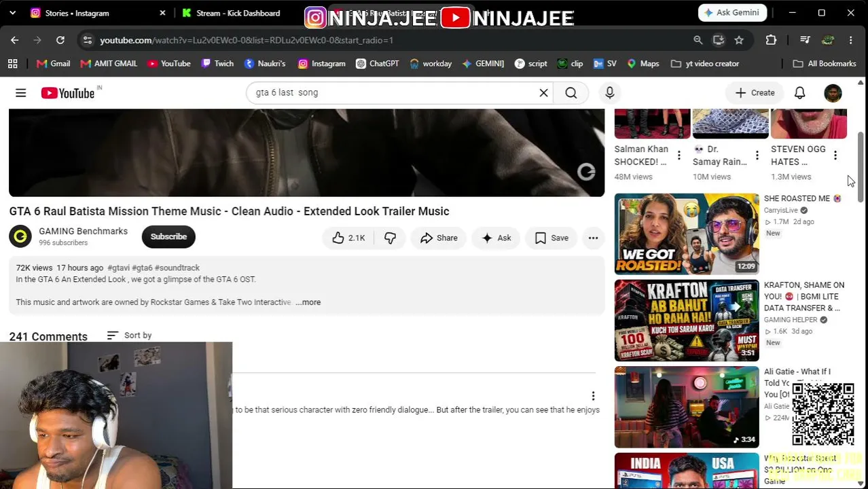
Task: Share this video
Action: (438, 238)
